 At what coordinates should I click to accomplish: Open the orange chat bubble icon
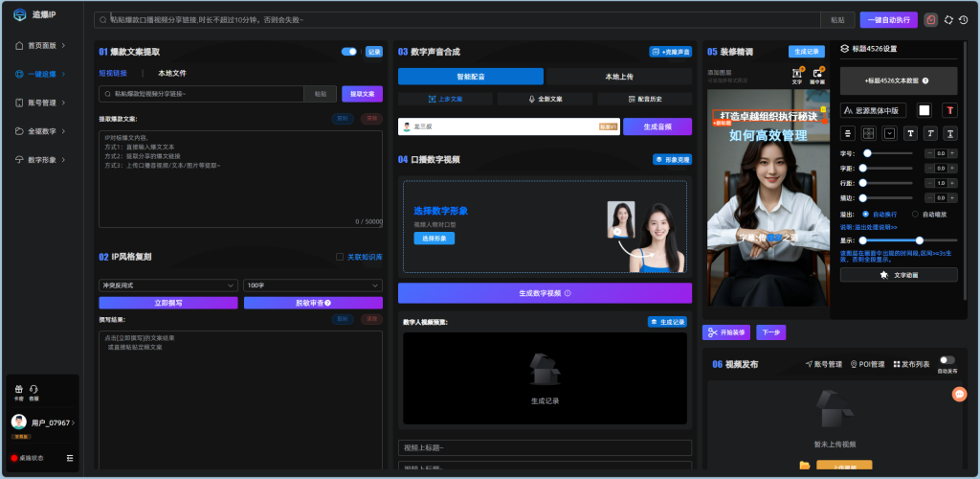coord(959,394)
